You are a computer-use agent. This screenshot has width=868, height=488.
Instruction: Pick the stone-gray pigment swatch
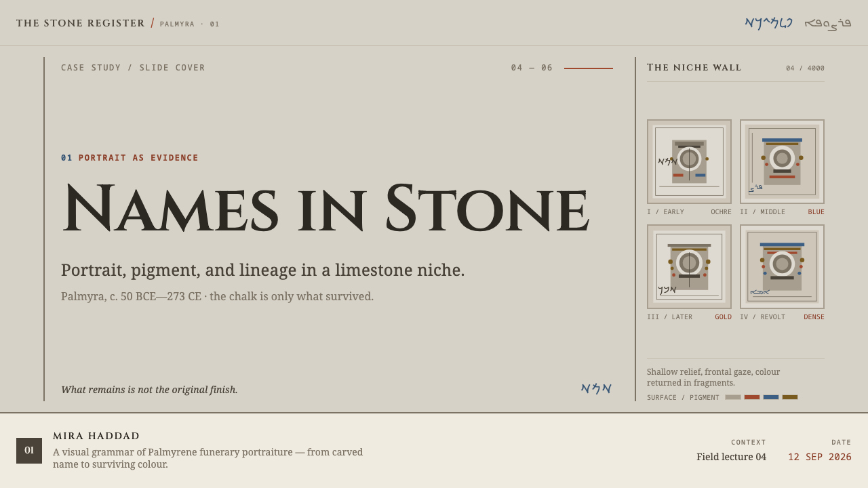pos(733,397)
